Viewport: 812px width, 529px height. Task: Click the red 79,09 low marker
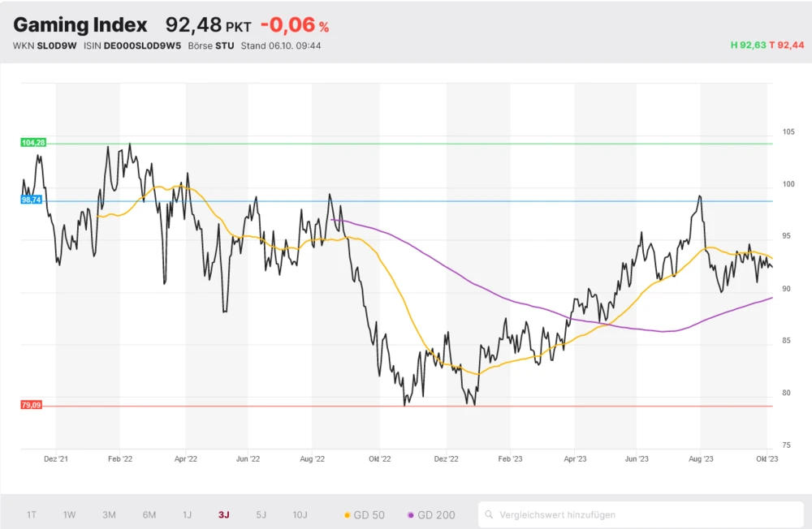point(32,405)
